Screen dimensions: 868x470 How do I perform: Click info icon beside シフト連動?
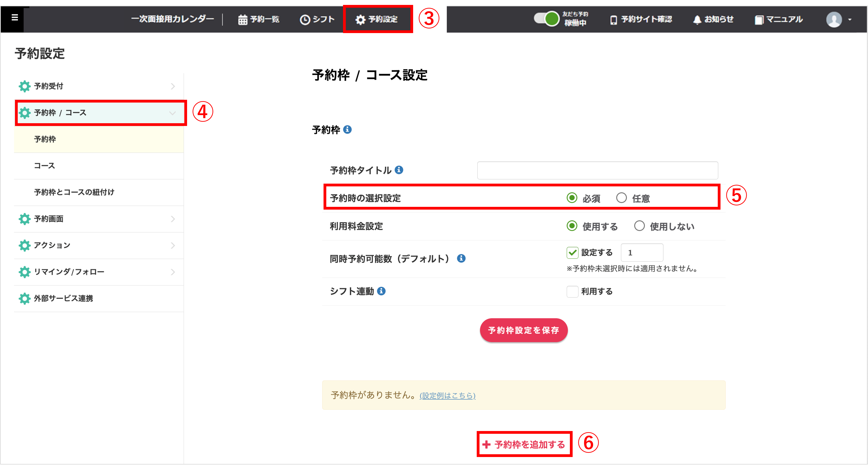pyautogui.click(x=381, y=291)
